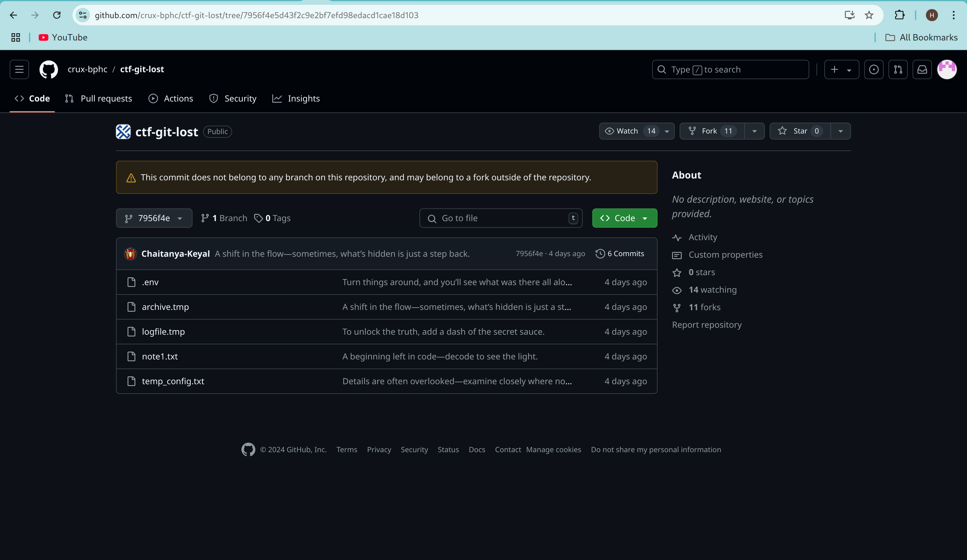Expand the Fork options dropdown arrow

tap(755, 131)
